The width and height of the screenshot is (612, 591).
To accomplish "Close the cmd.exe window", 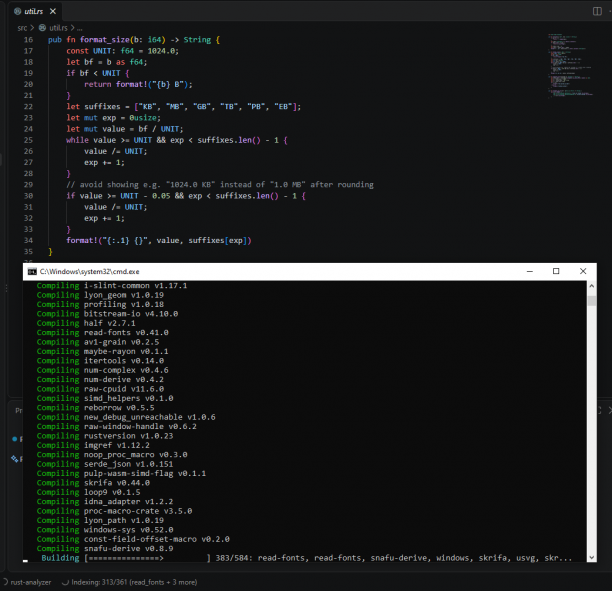I will (583, 271).
